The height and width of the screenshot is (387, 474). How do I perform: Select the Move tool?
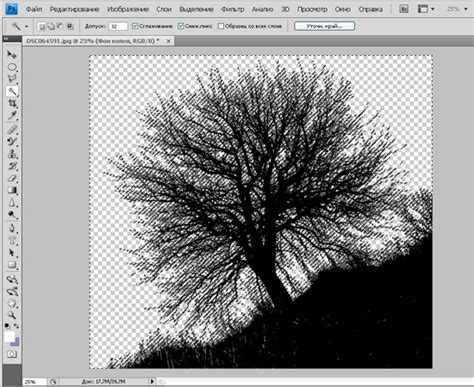tap(12, 54)
